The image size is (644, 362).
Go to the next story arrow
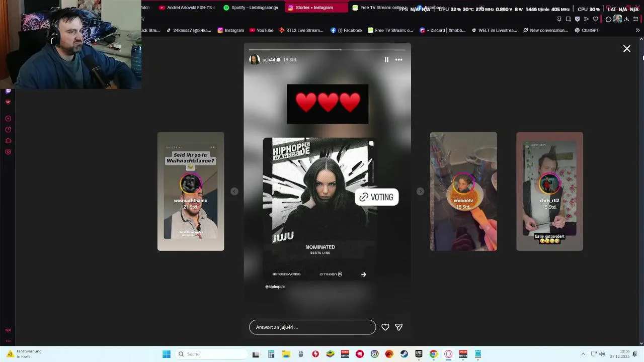tap(420, 191)
